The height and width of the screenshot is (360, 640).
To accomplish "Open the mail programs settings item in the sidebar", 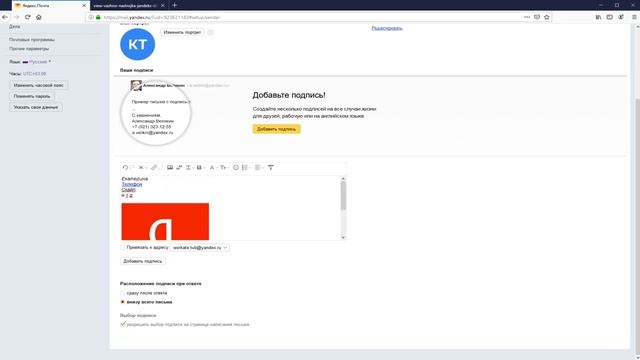I will (32, 40).
